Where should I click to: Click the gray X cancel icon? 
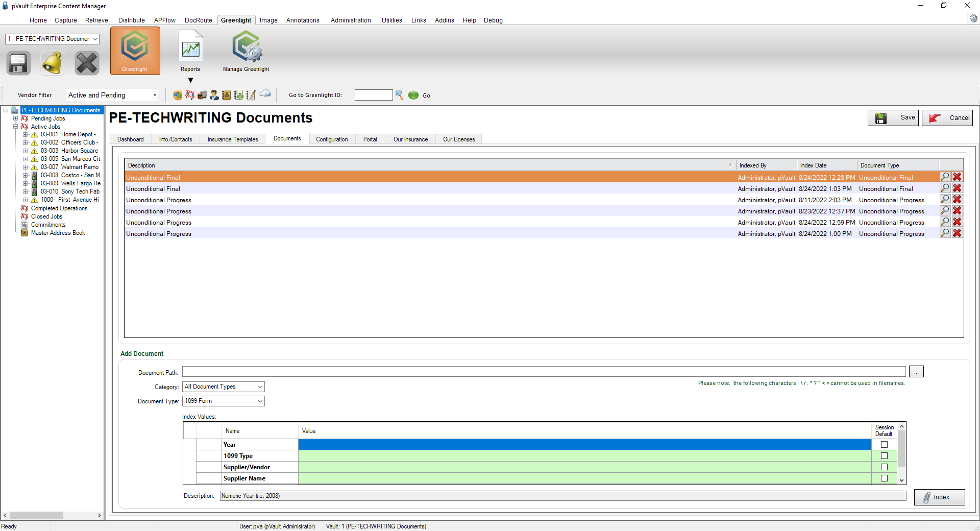point(87,63)
